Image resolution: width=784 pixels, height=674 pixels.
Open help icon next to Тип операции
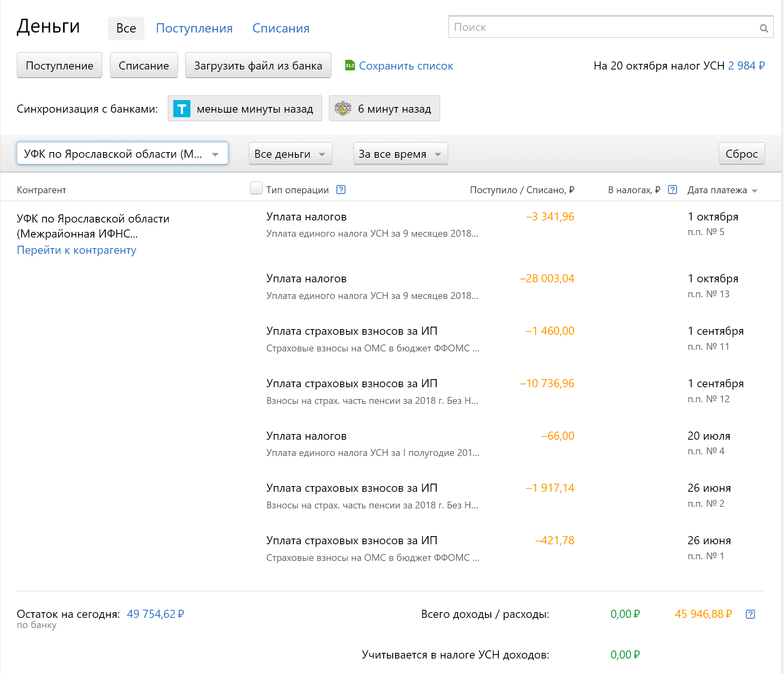click(341, 190)
